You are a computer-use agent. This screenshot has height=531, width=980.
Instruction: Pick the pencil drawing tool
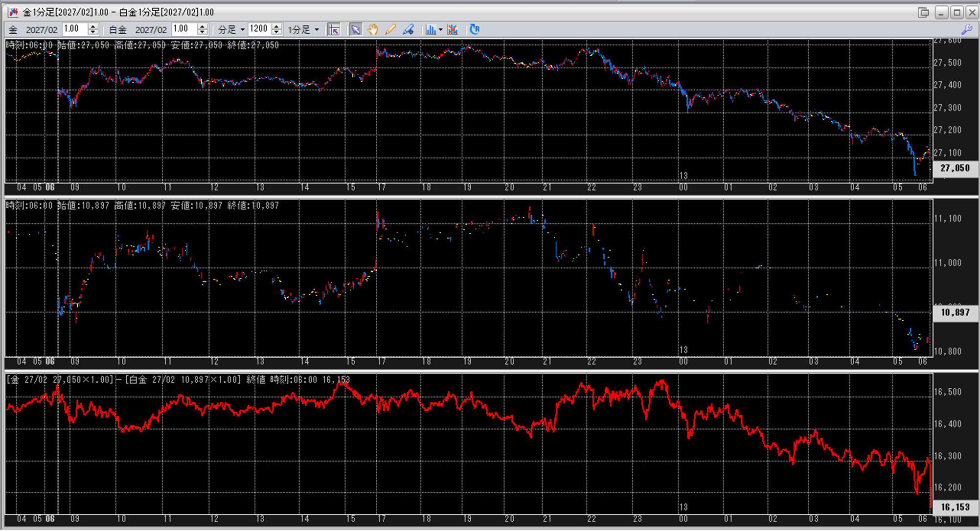tap(390, 29)
